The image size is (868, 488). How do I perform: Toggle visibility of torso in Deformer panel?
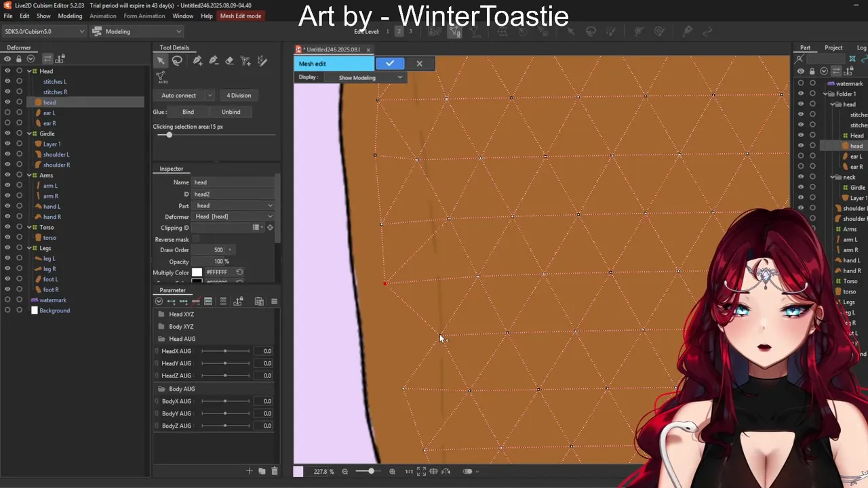(x=7, y=238)
